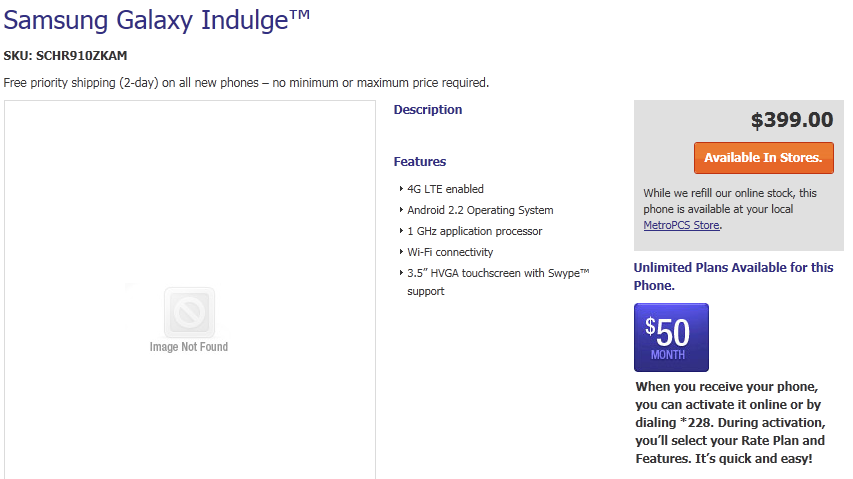Click the bullet arrow before 3.5" HVGA touchscreen

[400, 273]
